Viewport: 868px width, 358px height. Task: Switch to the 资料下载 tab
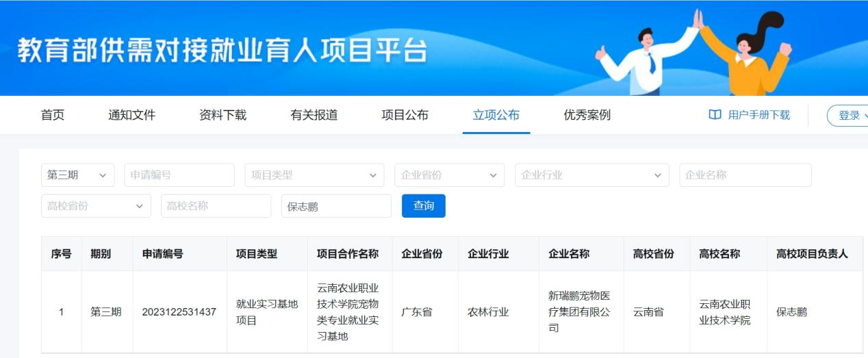tap(222, 115)
